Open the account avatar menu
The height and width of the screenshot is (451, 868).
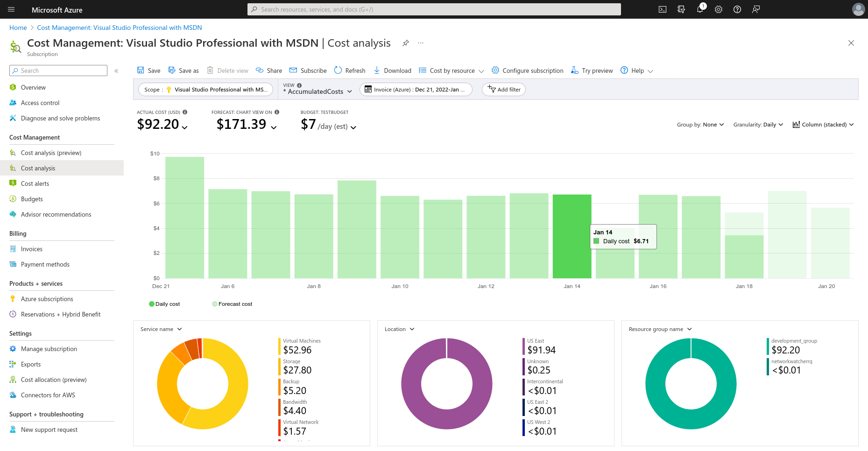pos(858,9)
